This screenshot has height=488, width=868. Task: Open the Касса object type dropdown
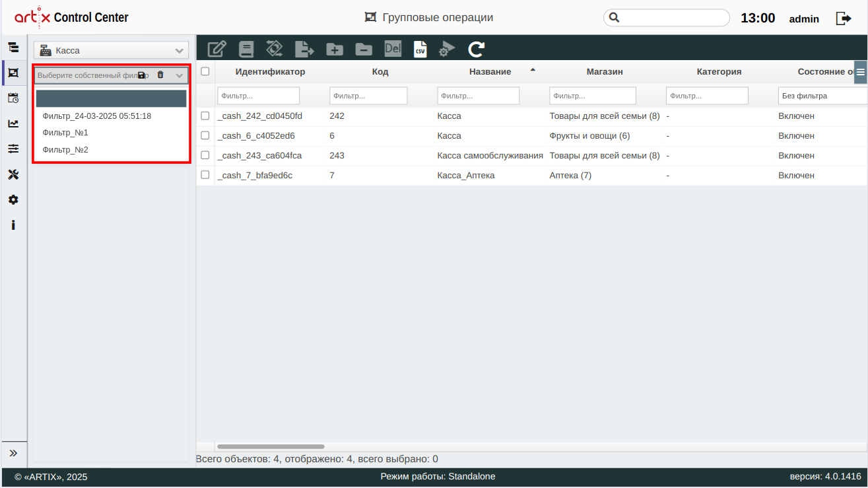coord(111,50)
